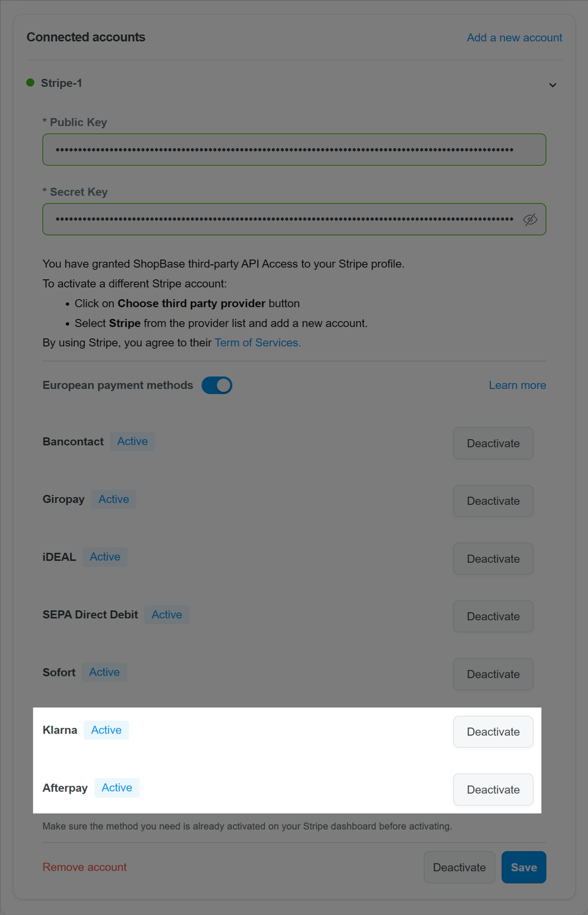Deactivate the whole Stripe account

459,868
